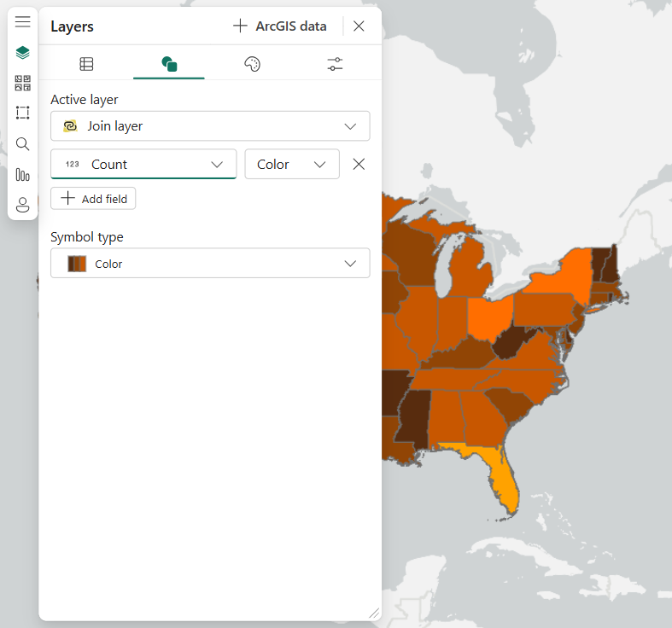Open the color palette styling tab
This screenshot has height=628, width=672.
[252, 64]
